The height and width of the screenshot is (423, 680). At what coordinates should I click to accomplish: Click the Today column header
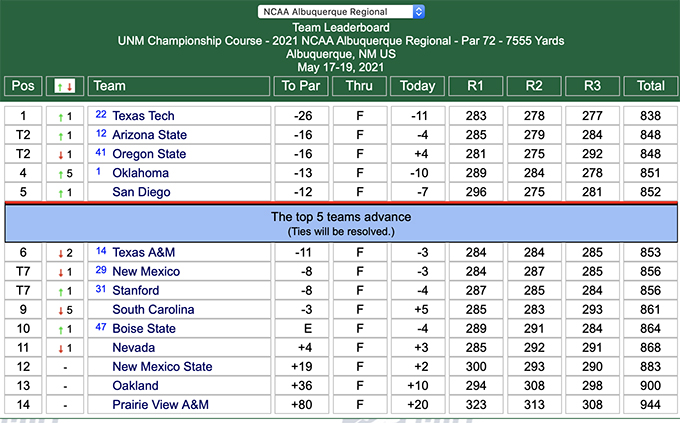(x=418, y=86)
